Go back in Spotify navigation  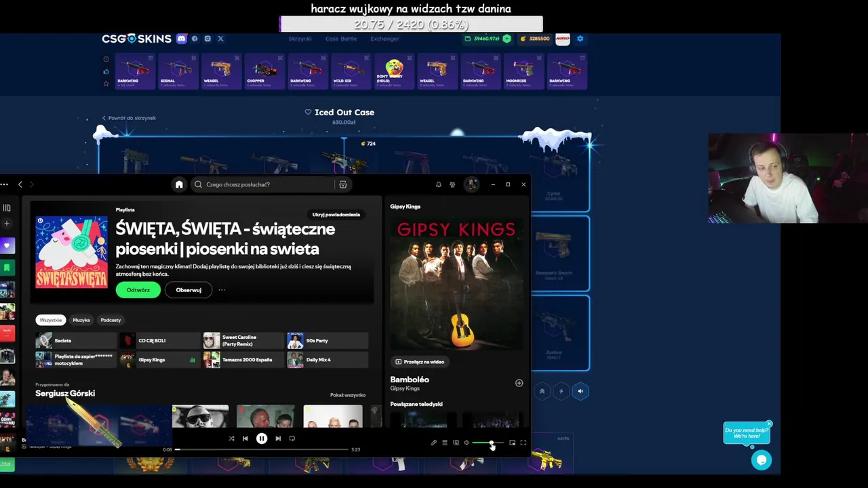point(20,184)
